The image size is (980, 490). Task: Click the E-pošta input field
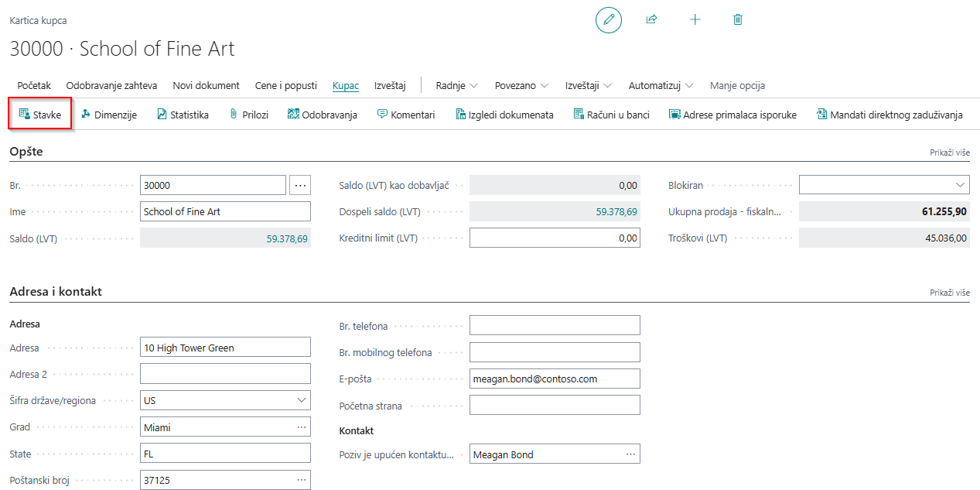pos(555,379)
